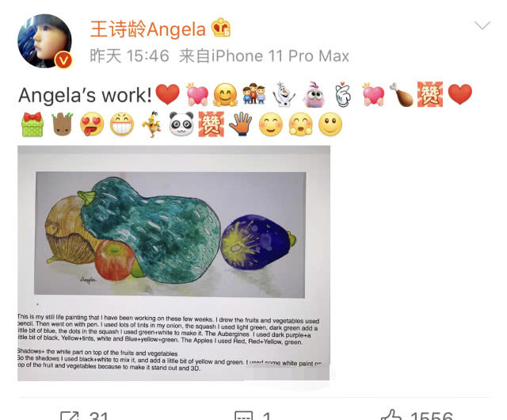Tap the green gift box emoji

pos(32,124)
